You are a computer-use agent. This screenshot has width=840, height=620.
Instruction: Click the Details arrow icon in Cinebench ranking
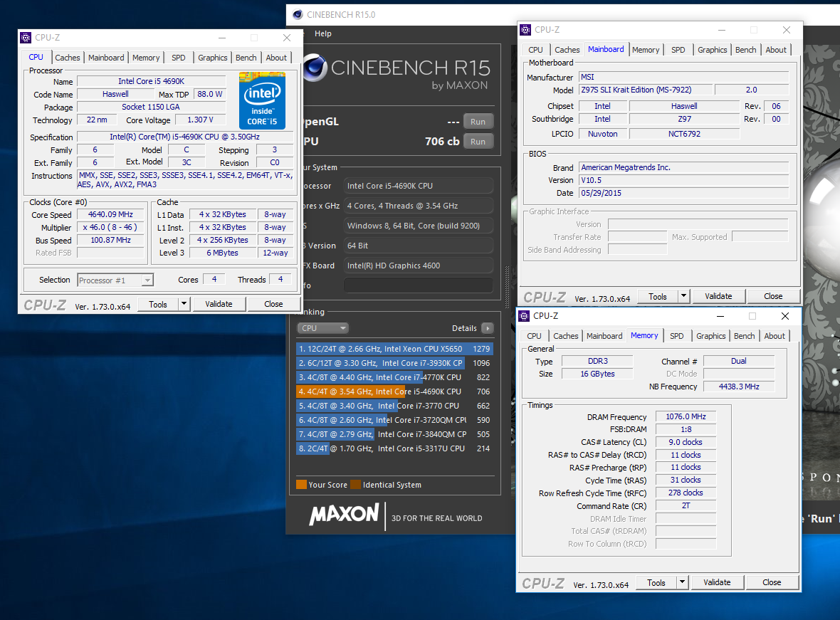[x=488, y=328]
